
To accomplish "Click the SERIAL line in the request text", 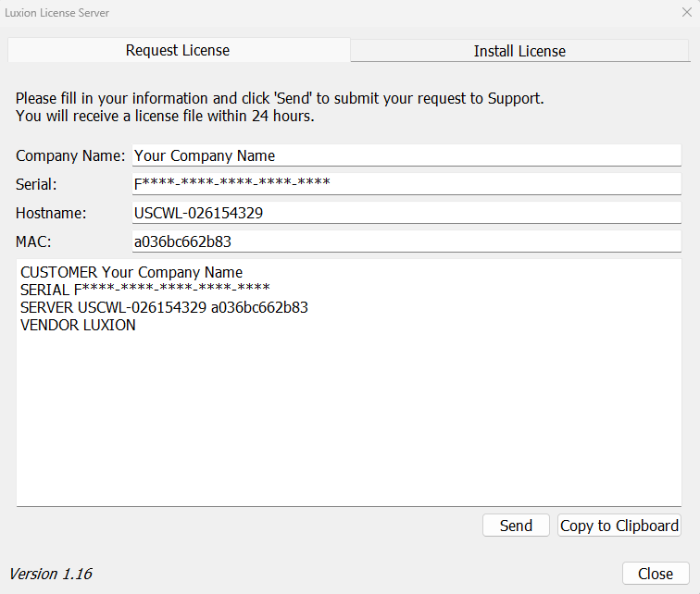I will (x=144, y=290).
